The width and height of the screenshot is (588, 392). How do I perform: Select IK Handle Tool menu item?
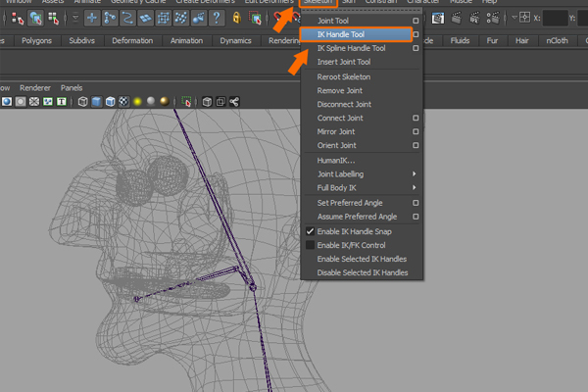341,34
